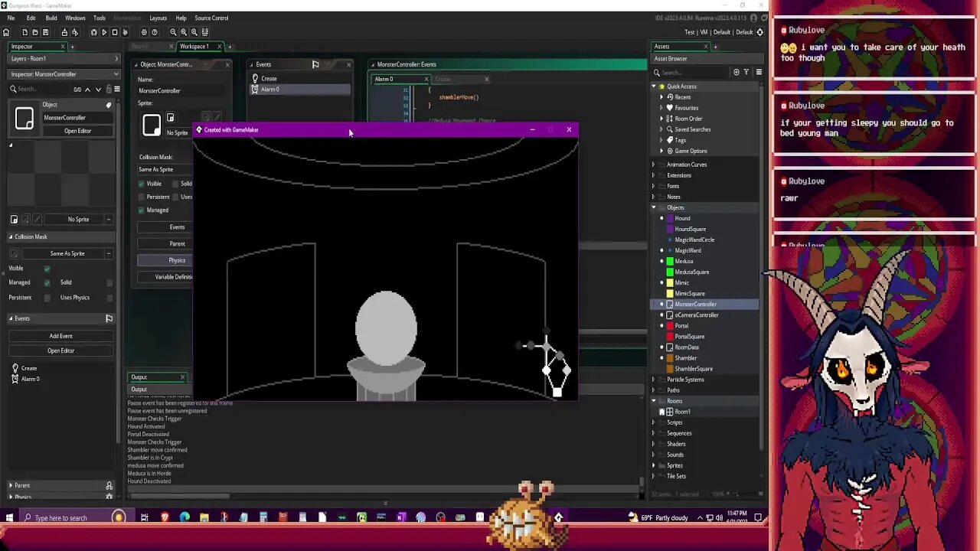Screen dimensions: 980x551
Task: Select the Medusa object's green swatch row
Action: pyautogui.click(x=704, y=261)
